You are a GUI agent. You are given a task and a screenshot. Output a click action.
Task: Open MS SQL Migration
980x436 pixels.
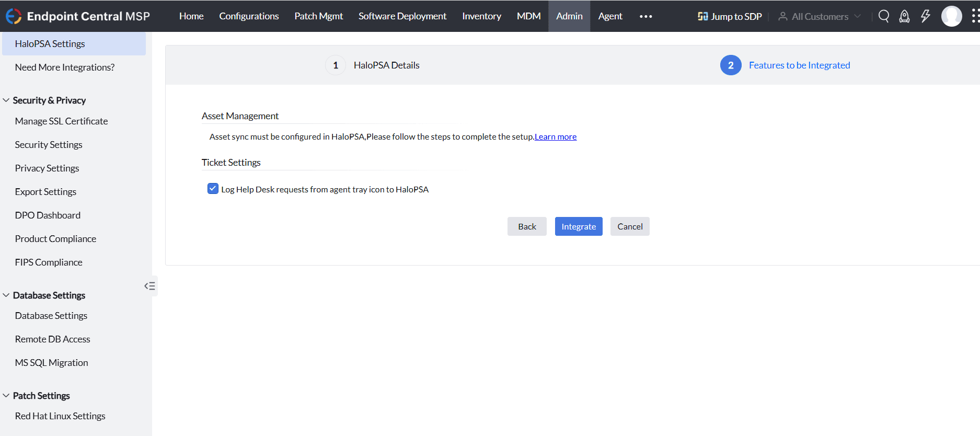coord(51,363)
